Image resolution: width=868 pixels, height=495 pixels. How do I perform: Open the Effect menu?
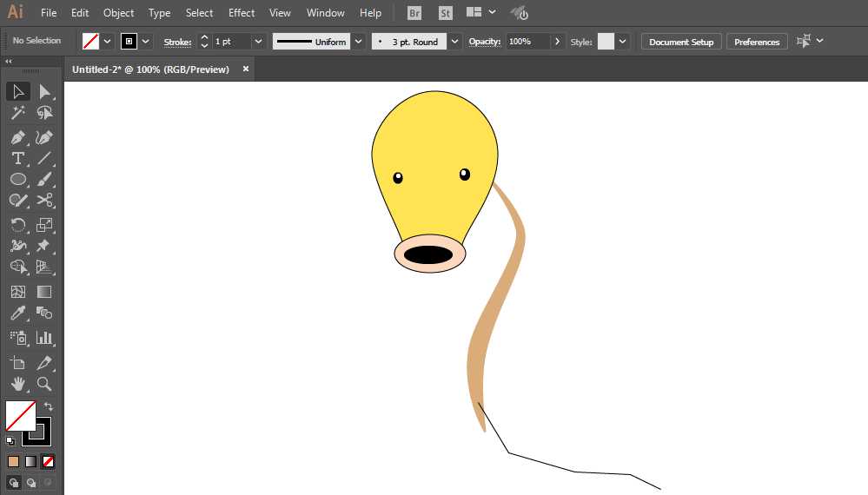pyautogui.click(x=242, y=13)
